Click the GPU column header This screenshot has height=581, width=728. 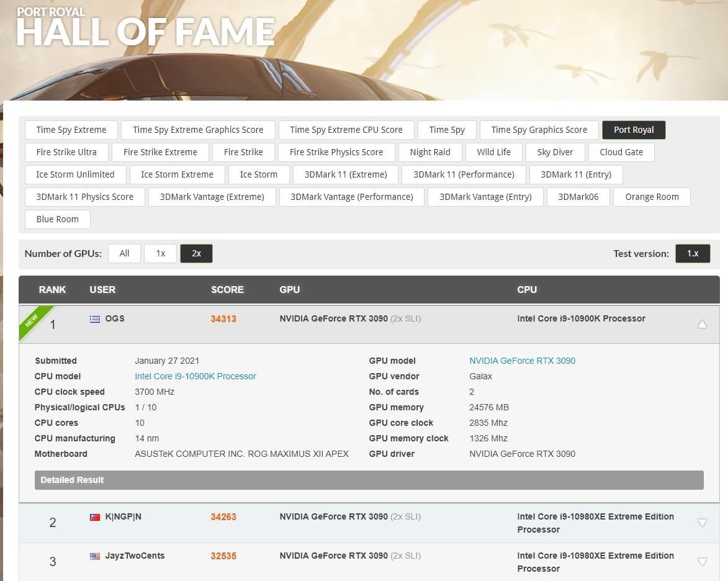(290, 290)
